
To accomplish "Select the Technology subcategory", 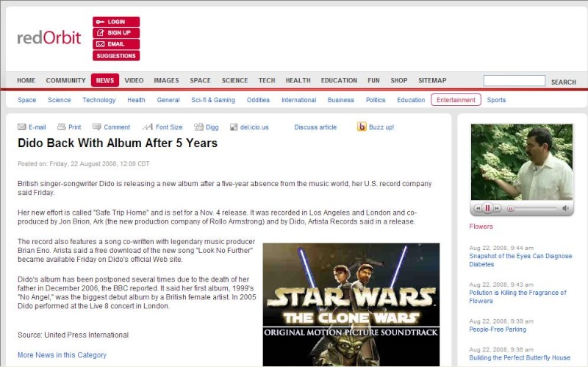I will [99, 100].
